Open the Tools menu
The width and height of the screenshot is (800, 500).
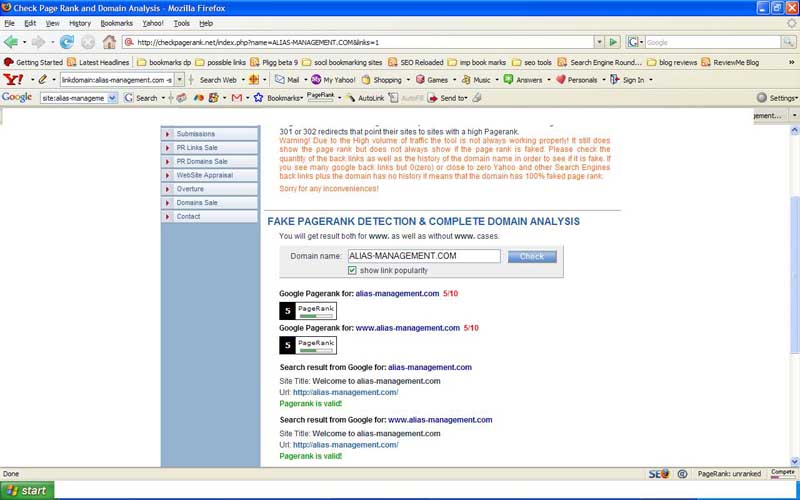181,23
